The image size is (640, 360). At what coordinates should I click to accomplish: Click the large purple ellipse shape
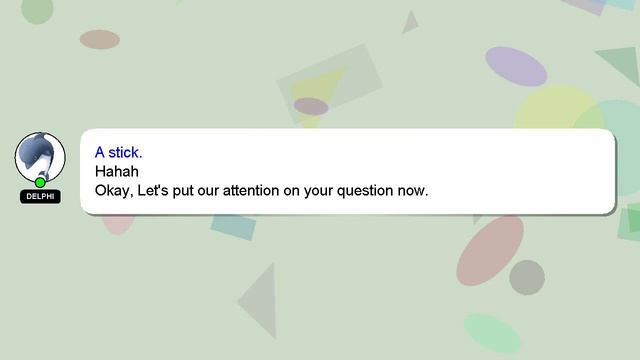pyautogui.click(x=516, y=67)
